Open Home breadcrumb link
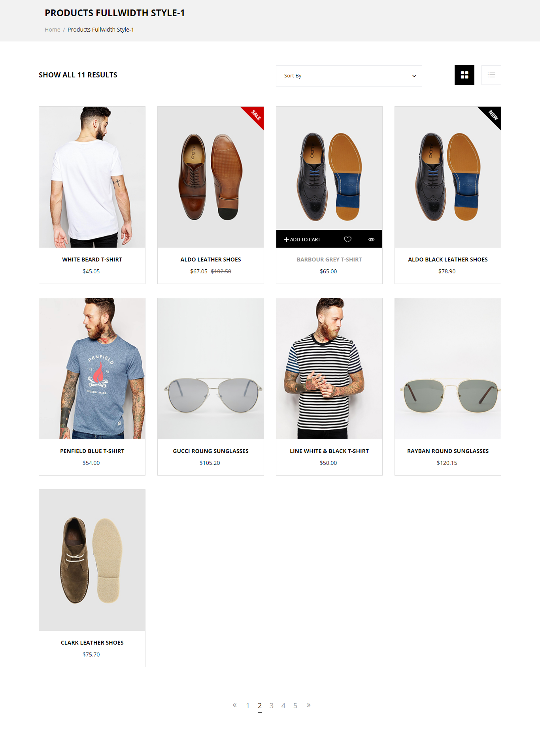The height and width of the screenshot is (756, 540). point(52,30)
